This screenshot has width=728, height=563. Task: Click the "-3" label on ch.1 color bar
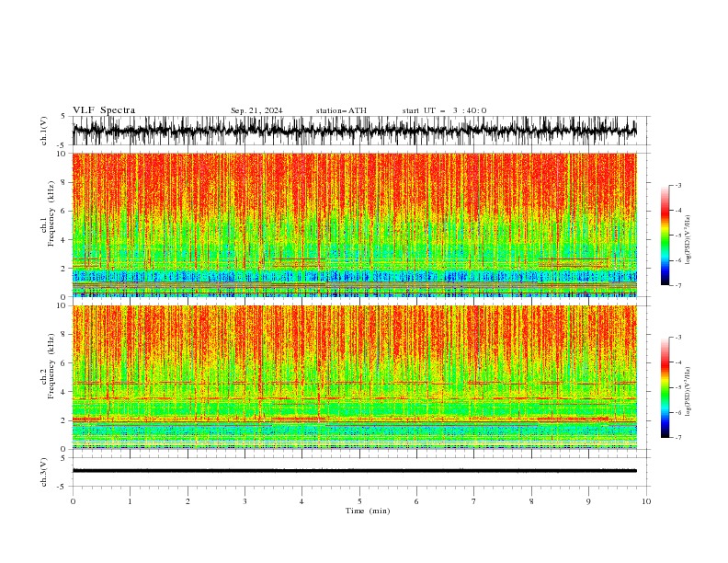coord(678,185)
